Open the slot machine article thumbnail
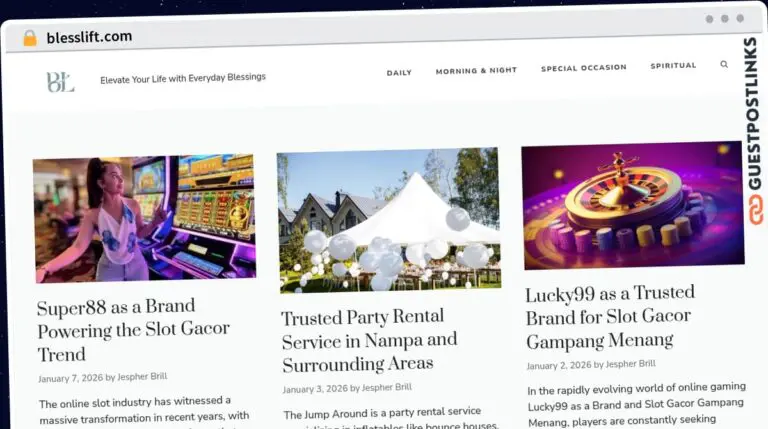Viewport: 768px width, 429px height. [x=144, y=218]
